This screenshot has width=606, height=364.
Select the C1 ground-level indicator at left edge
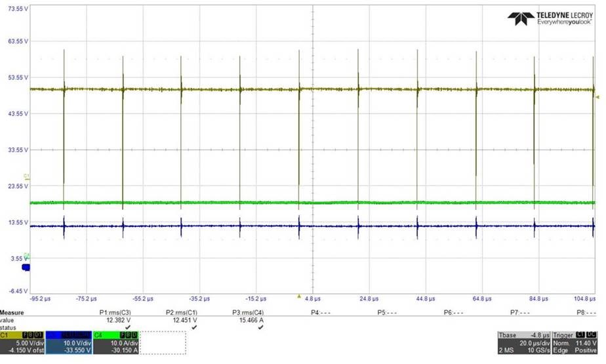tap(26, 176)
